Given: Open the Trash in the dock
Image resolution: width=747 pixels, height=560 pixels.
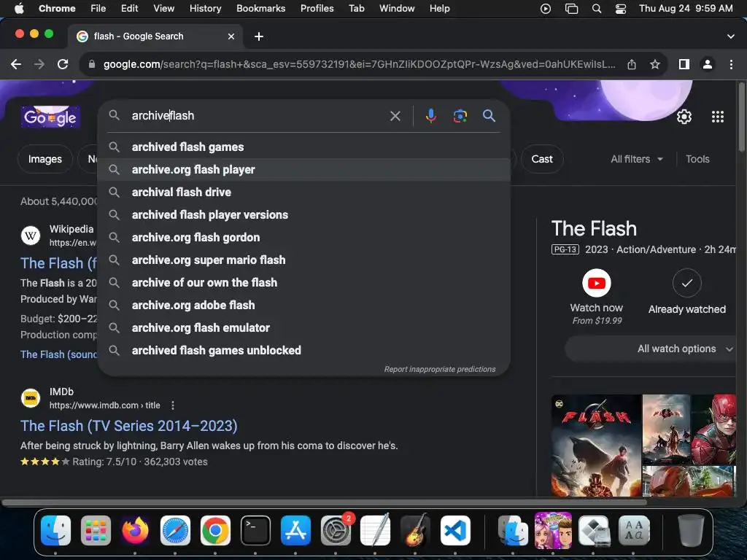Looking at the screenshot, I should [x=692, y=531].
